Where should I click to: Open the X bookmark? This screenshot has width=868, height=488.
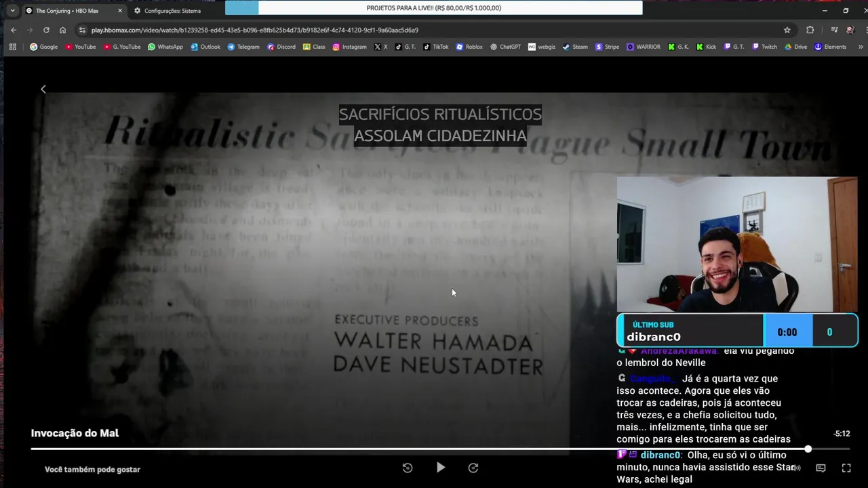pyautogui.click(x=381, y=47)
